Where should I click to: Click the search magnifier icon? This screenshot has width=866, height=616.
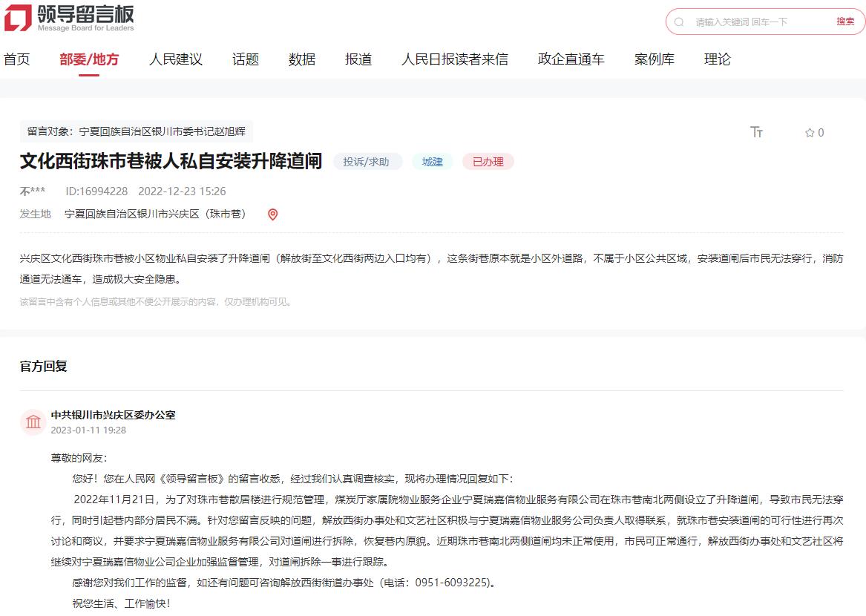[x=678, y=22]
